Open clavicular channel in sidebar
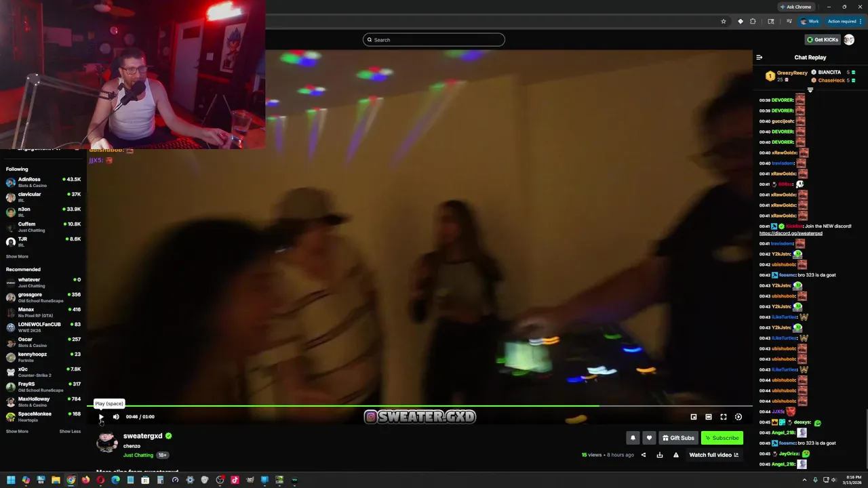 tap(43, 197)
